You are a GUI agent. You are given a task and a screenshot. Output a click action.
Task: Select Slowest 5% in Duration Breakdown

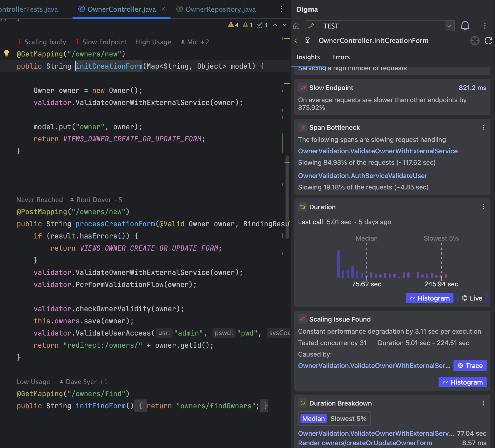pyautogui.click(x=348, y=419)
